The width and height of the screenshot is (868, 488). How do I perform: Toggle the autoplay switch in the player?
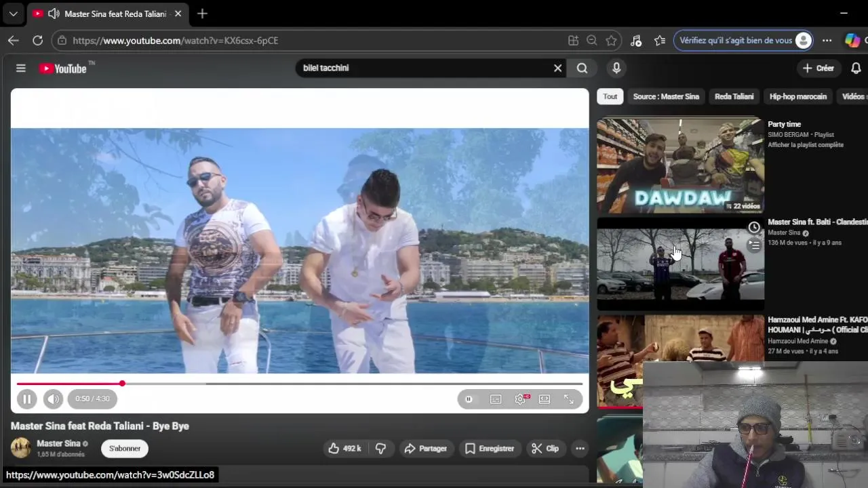click(469, 399)
